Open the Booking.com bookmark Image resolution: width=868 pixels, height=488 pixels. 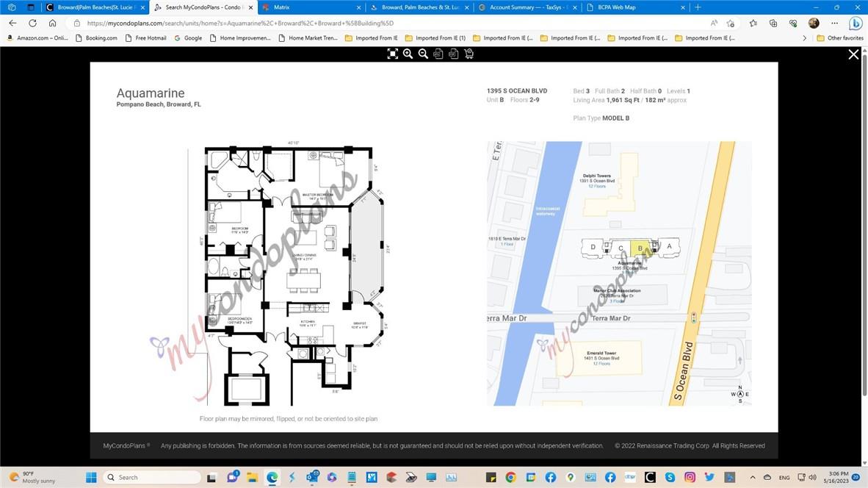click(96, 38)
